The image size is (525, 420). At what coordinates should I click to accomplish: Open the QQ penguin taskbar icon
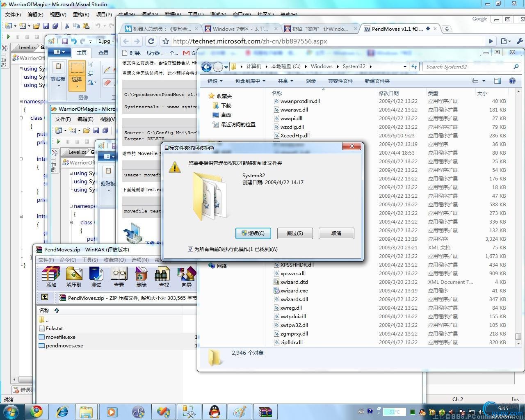[214, 411]
